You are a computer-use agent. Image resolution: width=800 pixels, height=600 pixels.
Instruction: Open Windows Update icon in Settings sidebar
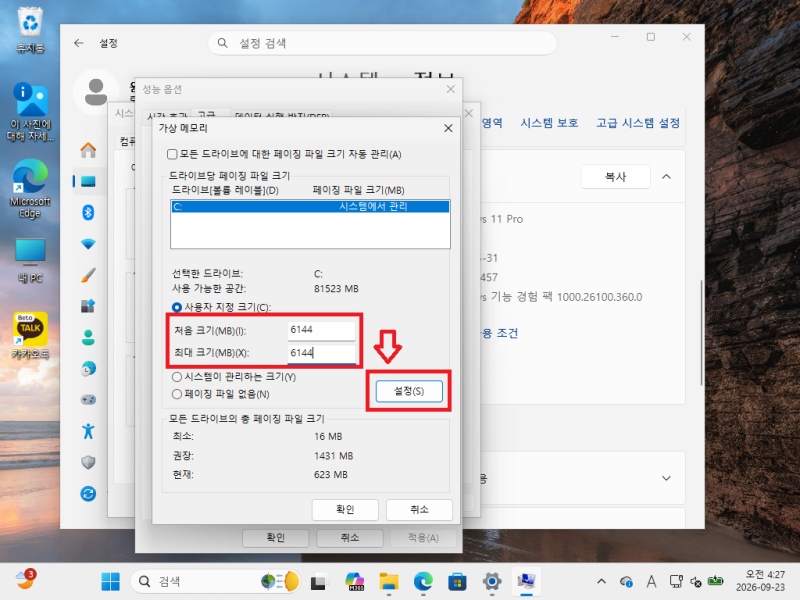(88, 493)
